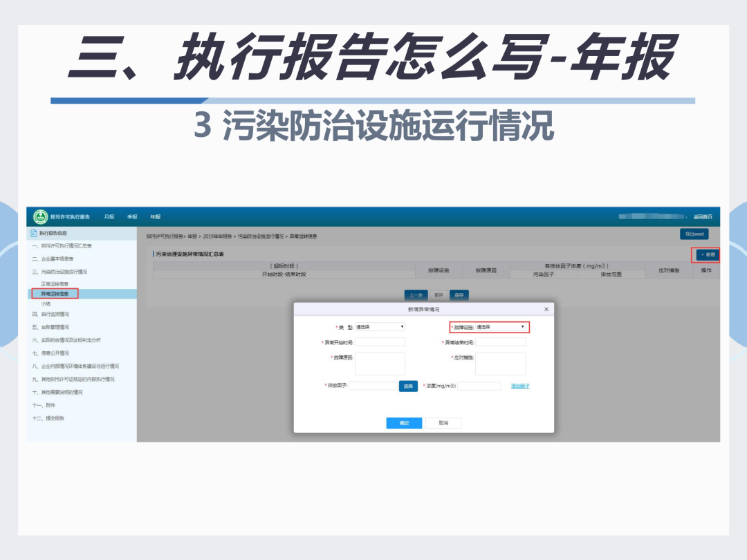This screenshot has width=747, height=560.
Task: Click the 异常开始时间 input field
Action: [x=380, y=342]
